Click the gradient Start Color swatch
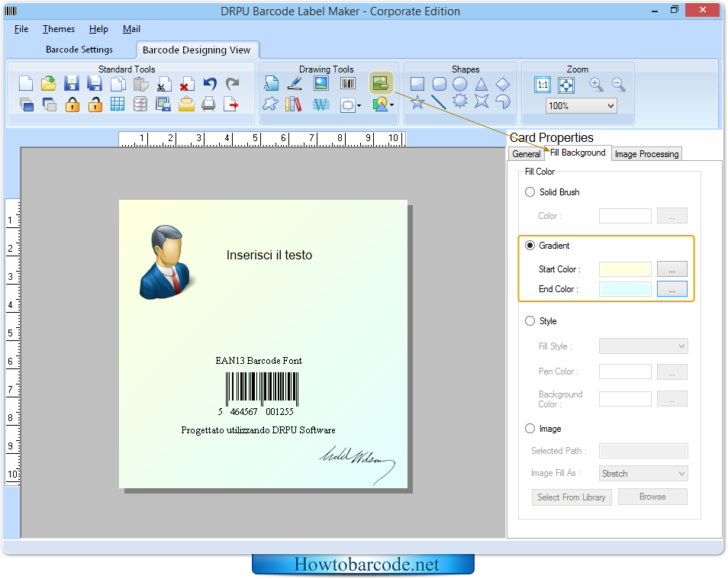Viewport: 728px width, 579px height. click(625, 269)
